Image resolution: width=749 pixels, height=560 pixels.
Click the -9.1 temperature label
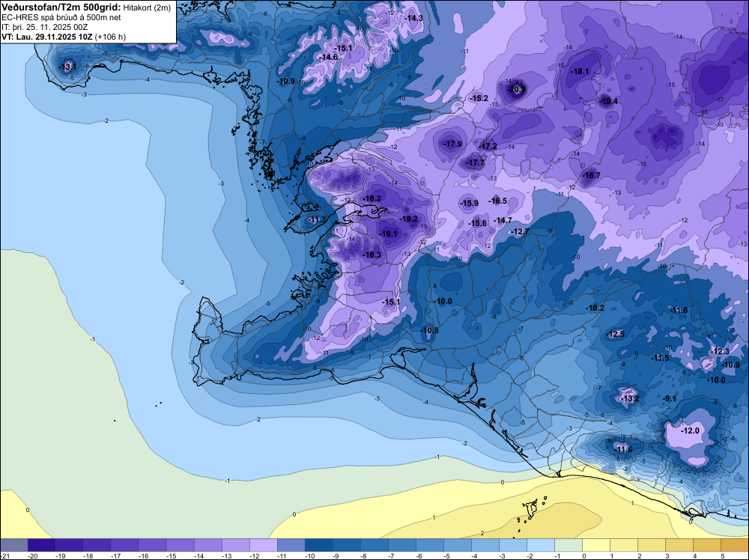coord(670,398)
